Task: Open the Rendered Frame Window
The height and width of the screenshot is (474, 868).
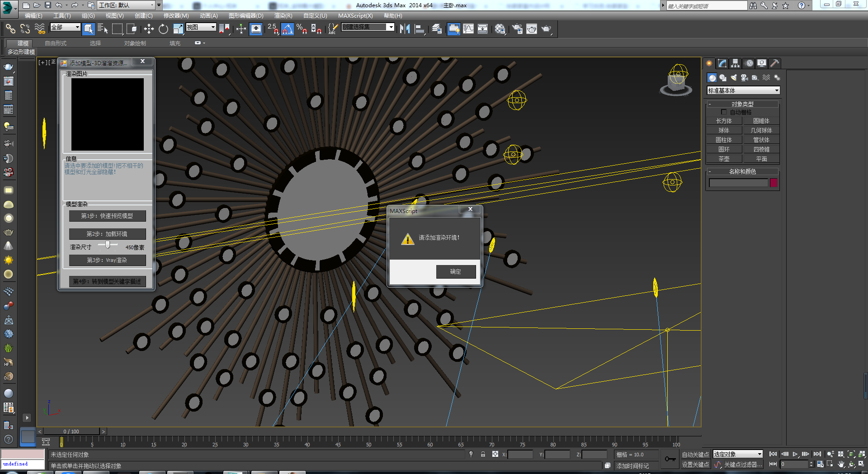Action: 532,29
